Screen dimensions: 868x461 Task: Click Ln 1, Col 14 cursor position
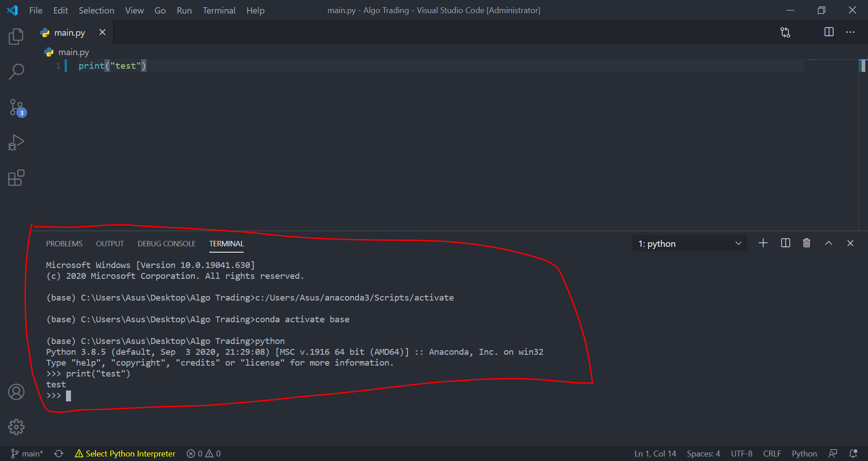coord(655,453)
